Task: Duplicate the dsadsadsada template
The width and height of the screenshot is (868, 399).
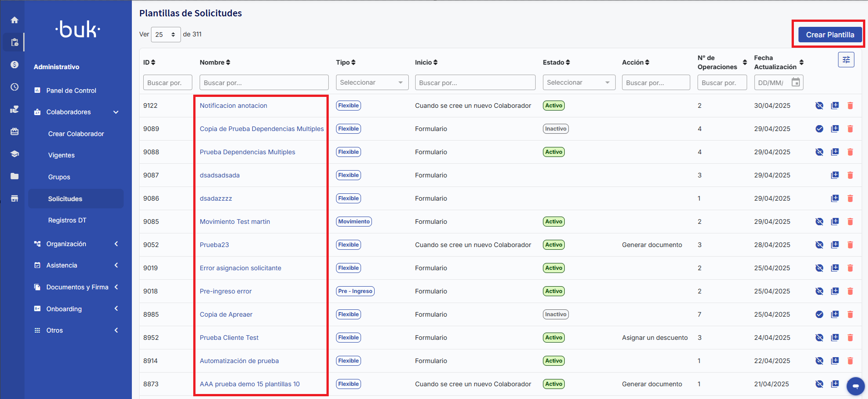Action: pos(835,175)
